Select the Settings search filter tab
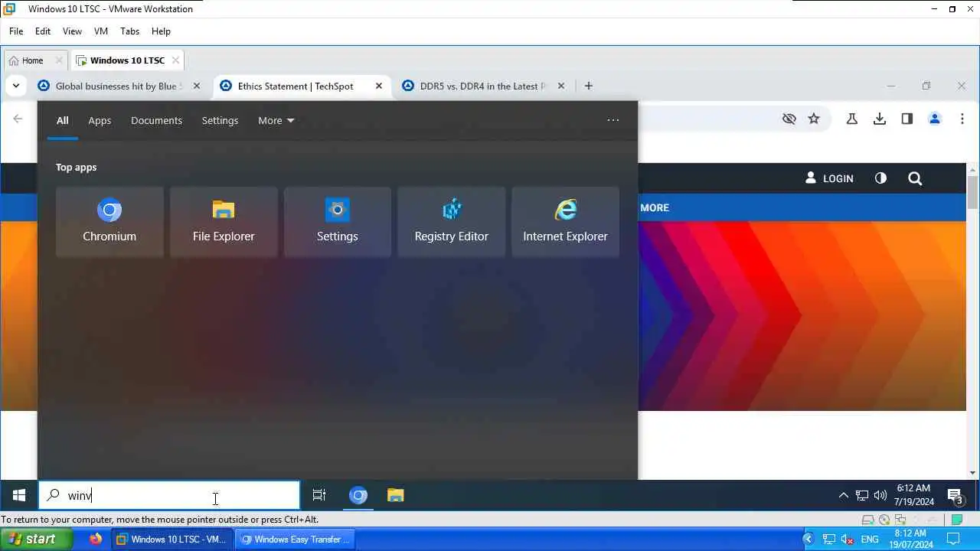This screenshot has width=980, height=551. click(x=220, y=120)
